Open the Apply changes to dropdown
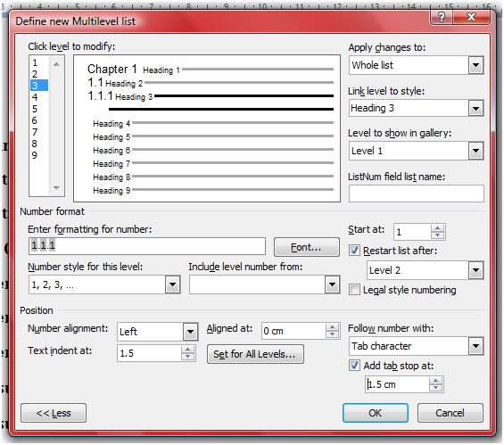The width and height of the screenshot is (504, 445). (x=475, y=65)
